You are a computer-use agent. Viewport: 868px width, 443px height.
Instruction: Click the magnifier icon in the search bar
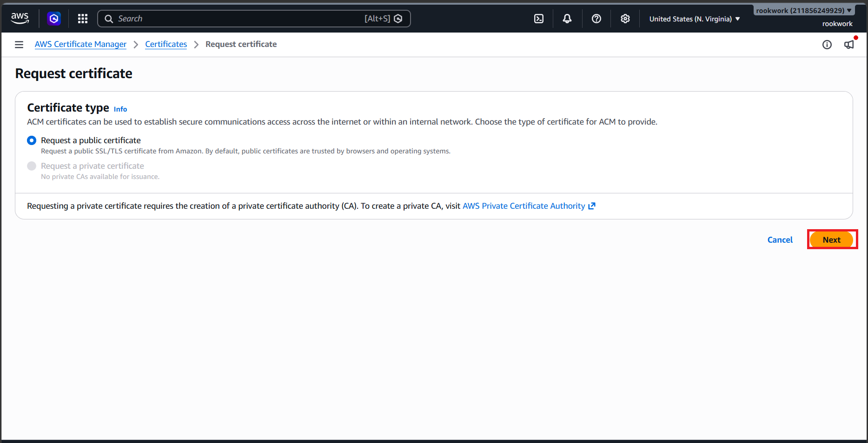pyautogui.click(x=109, y=19)
